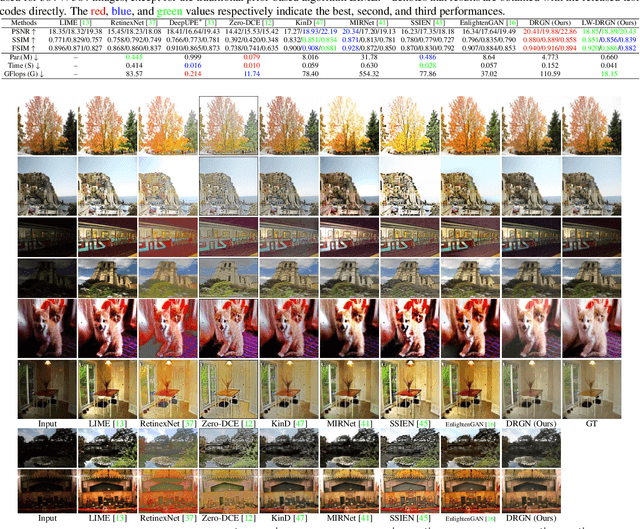Image resolution: width=640 pixels, height=529 pixels.
Task: Click the 'Par.(M) ↓' row label
Action: [23, 57]
